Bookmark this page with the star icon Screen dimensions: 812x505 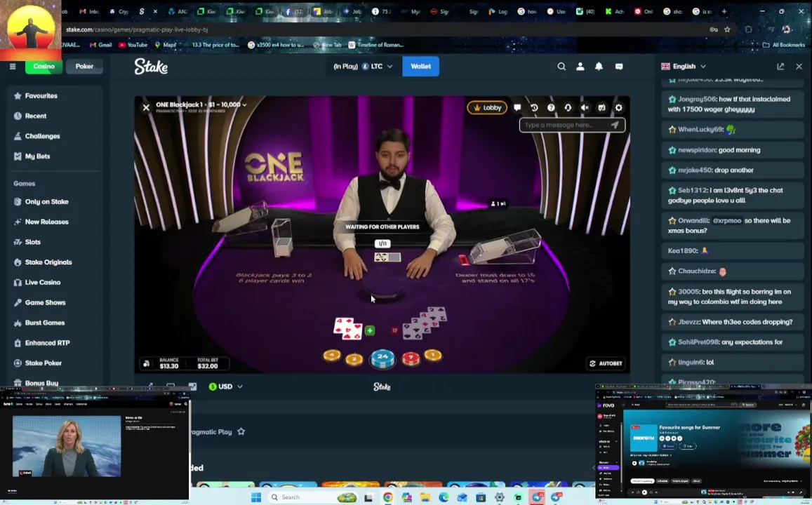(x=727, y=29)
